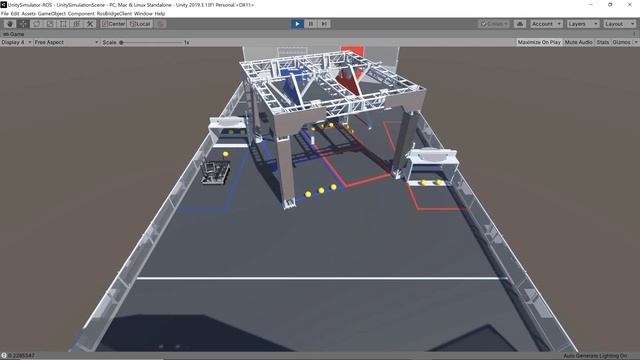The height and width of the screenshot is (360, 640).
Task: Select the Scale tool
Action: [x=50, y=24]
